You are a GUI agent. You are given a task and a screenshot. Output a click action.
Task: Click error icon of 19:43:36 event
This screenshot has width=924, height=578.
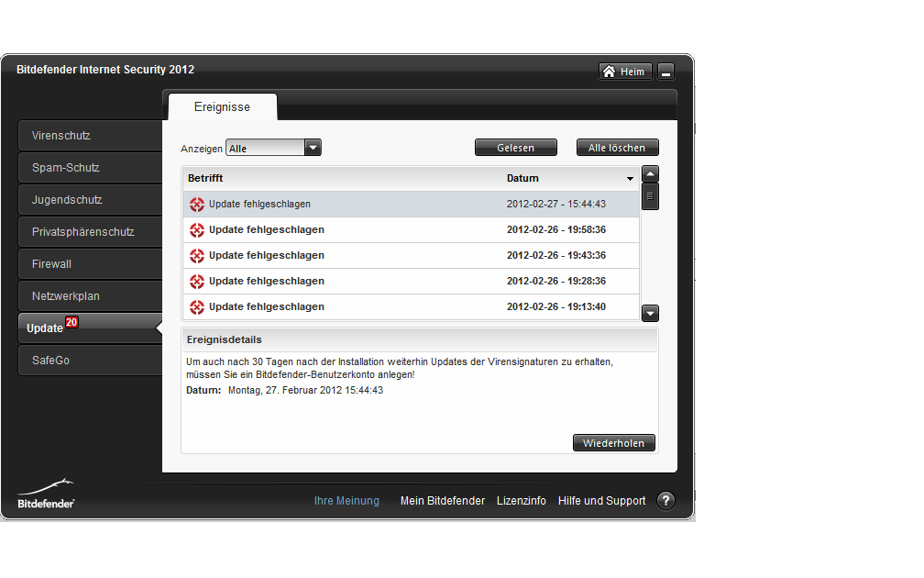click(197, 255)
